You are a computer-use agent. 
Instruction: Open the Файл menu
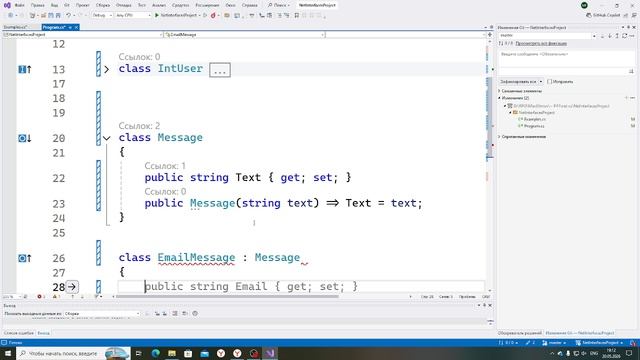(x=19, y=5)
